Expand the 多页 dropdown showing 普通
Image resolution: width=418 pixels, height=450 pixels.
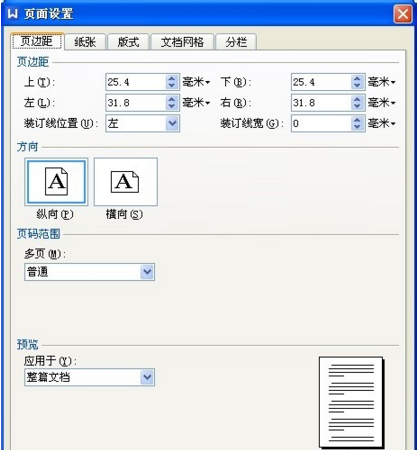point(147,272)
